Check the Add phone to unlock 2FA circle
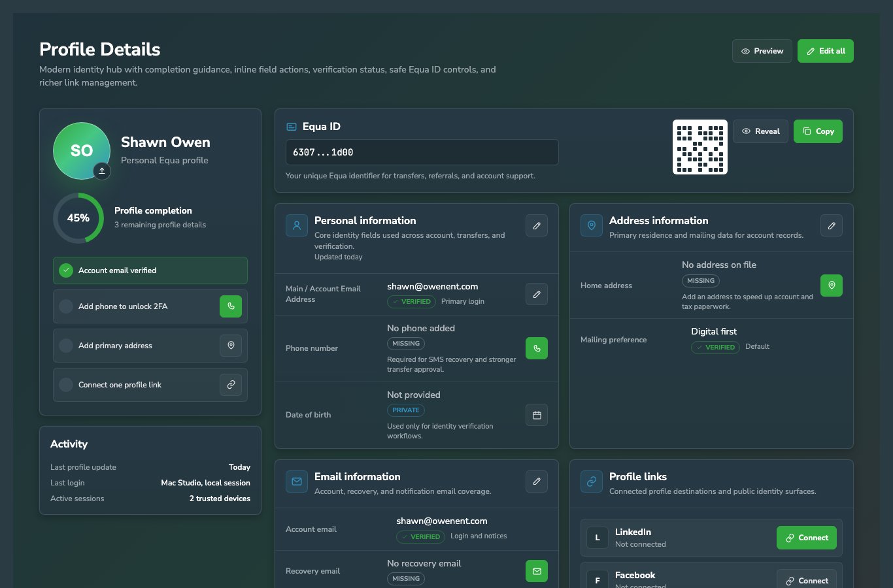The width and height of the screenshot is (893, 588). pos(66,306)
